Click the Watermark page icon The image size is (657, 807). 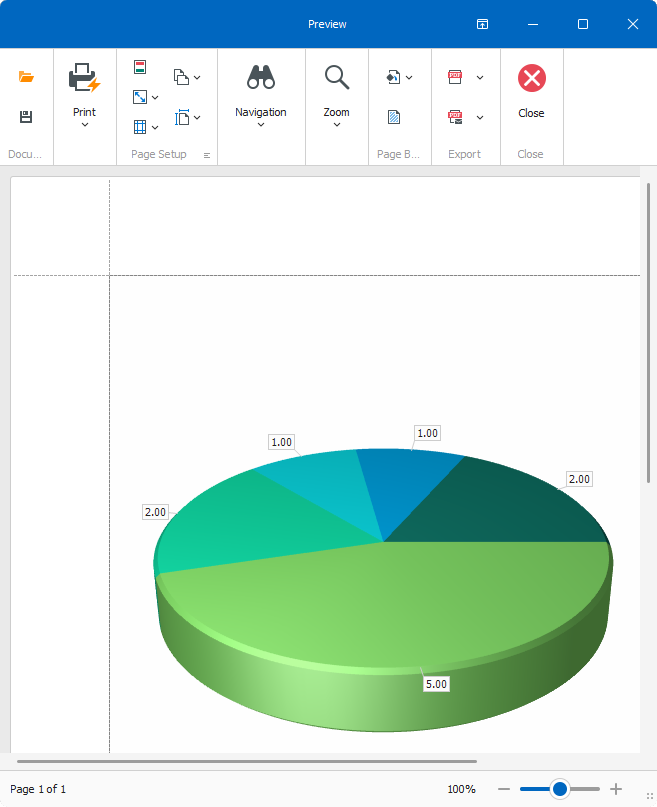pyautogui.click(x=394, y=117)
